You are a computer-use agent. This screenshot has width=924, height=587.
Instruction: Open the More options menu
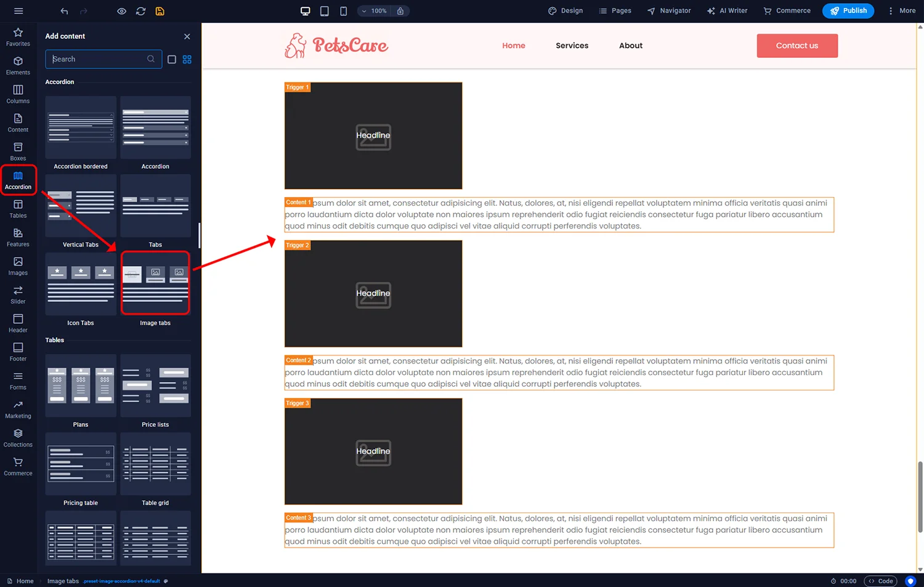(901, 11)
